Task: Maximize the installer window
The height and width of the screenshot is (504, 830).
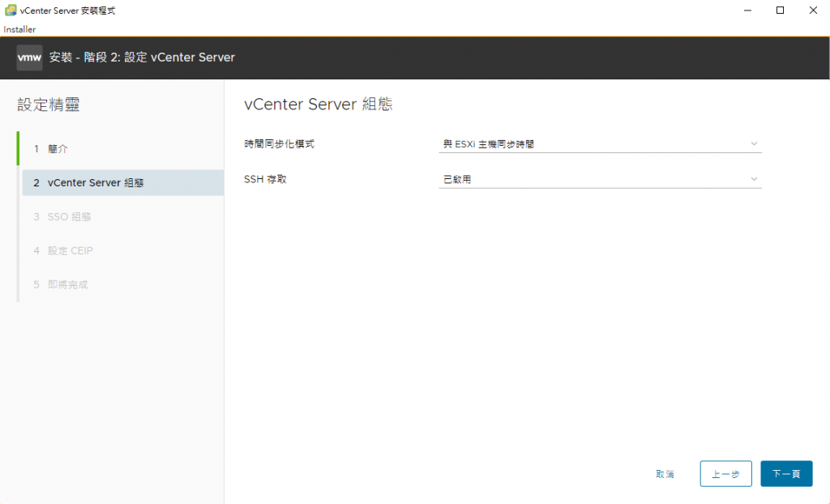Action: pyautogui.click(x=781, y=10)
